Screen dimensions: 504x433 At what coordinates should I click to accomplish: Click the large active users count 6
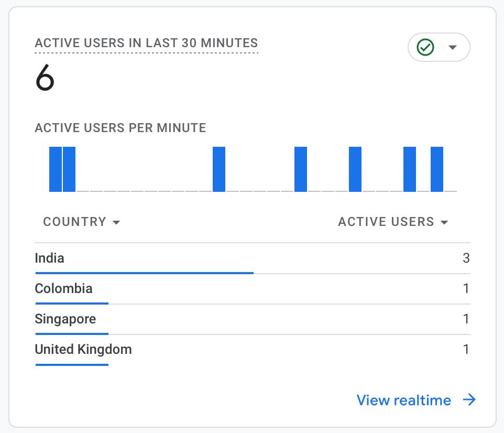pyautogui.click(x=45, y=79)
